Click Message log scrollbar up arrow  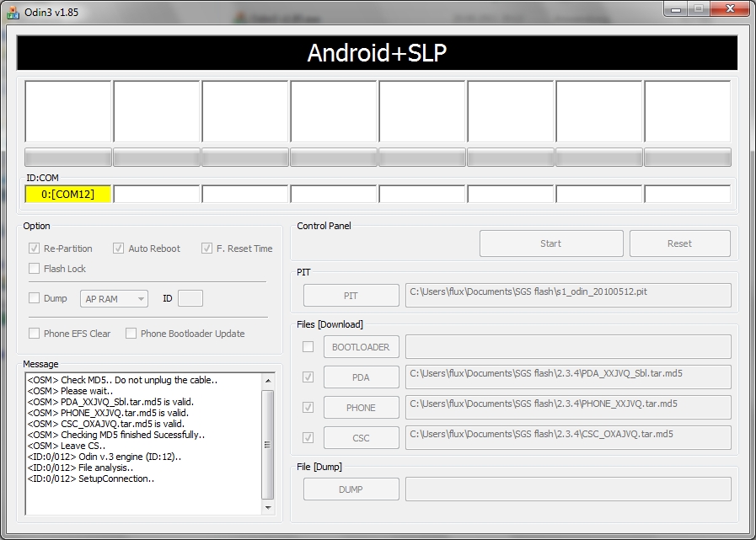coord(268,381)
